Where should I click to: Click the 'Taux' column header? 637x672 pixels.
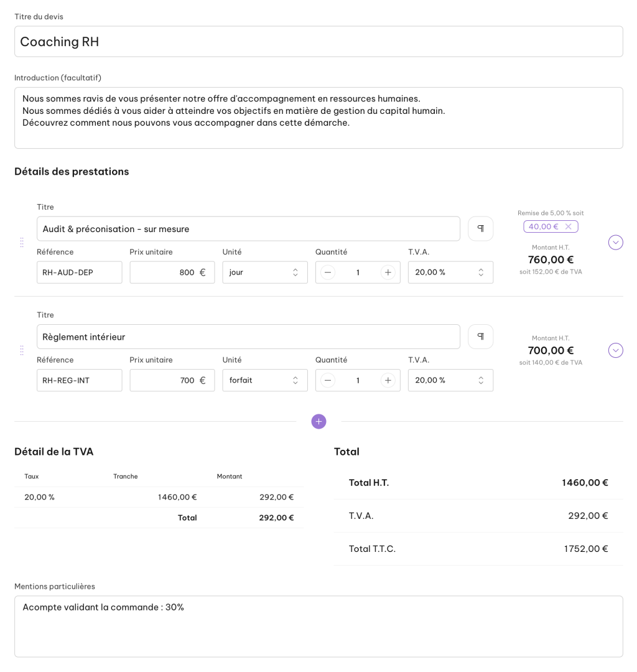point(32,477)
